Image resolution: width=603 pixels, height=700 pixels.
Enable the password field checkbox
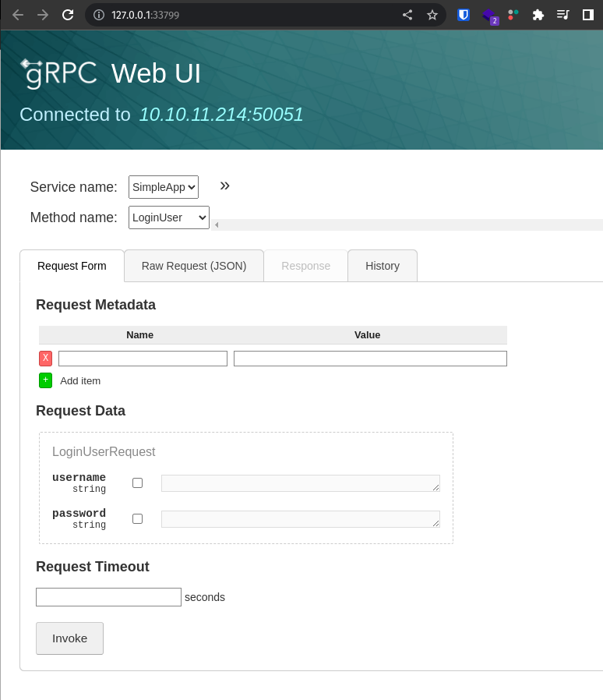(137, 518)
